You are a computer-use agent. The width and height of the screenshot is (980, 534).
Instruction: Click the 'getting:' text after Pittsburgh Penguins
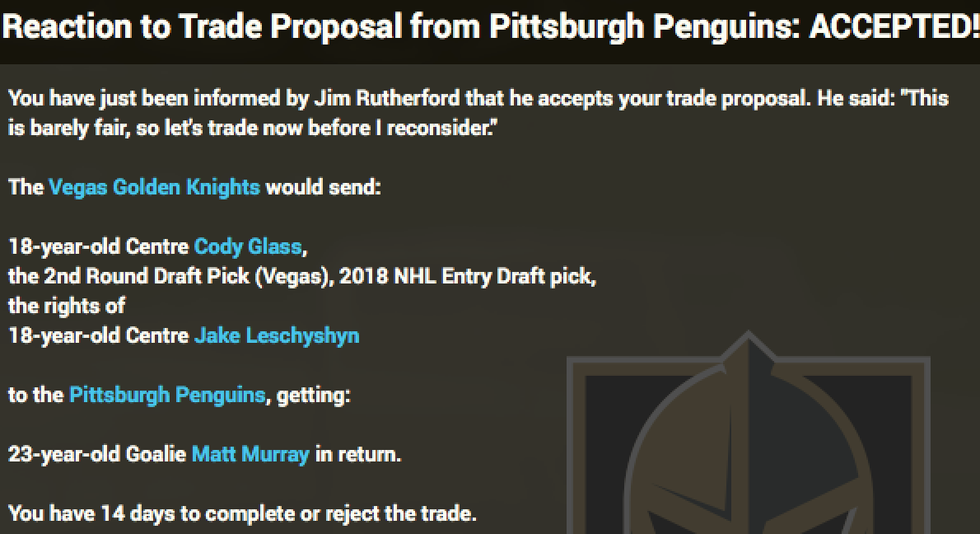[x=314, y=395]
